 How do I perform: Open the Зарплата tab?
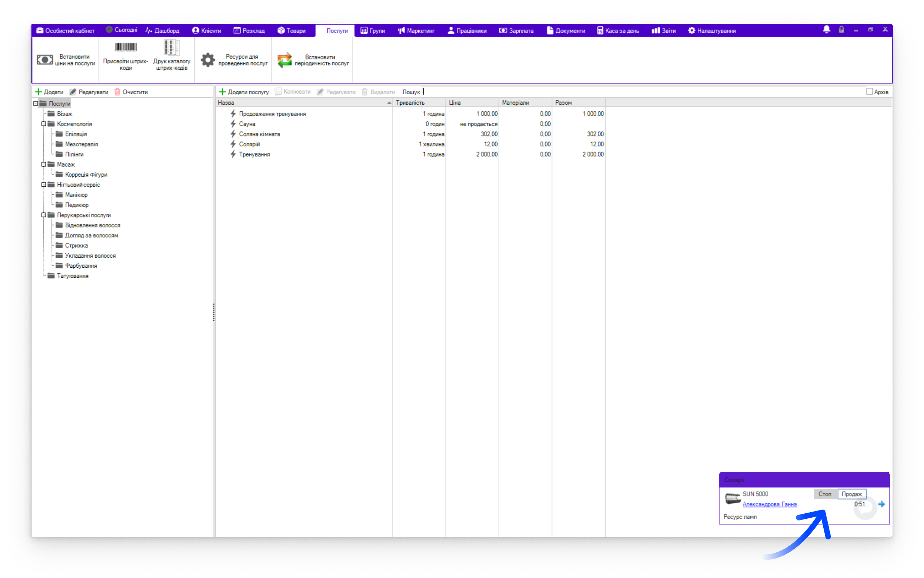516,31
